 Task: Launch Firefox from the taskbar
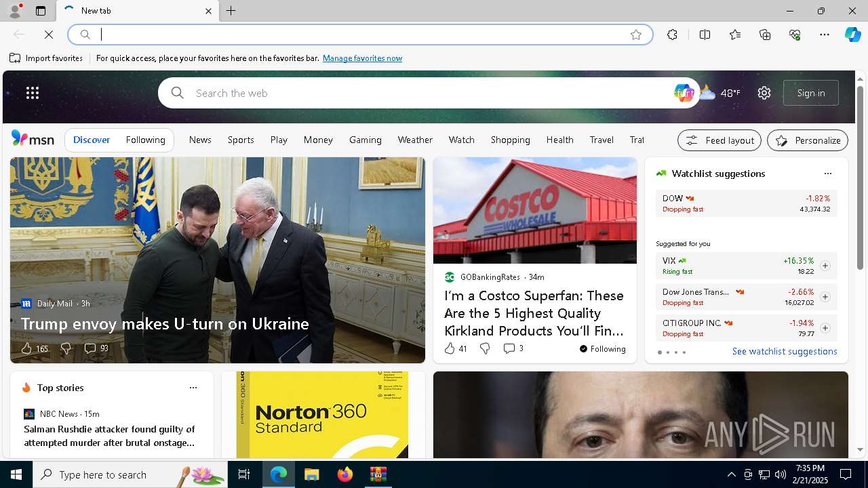tap(345, 474)
